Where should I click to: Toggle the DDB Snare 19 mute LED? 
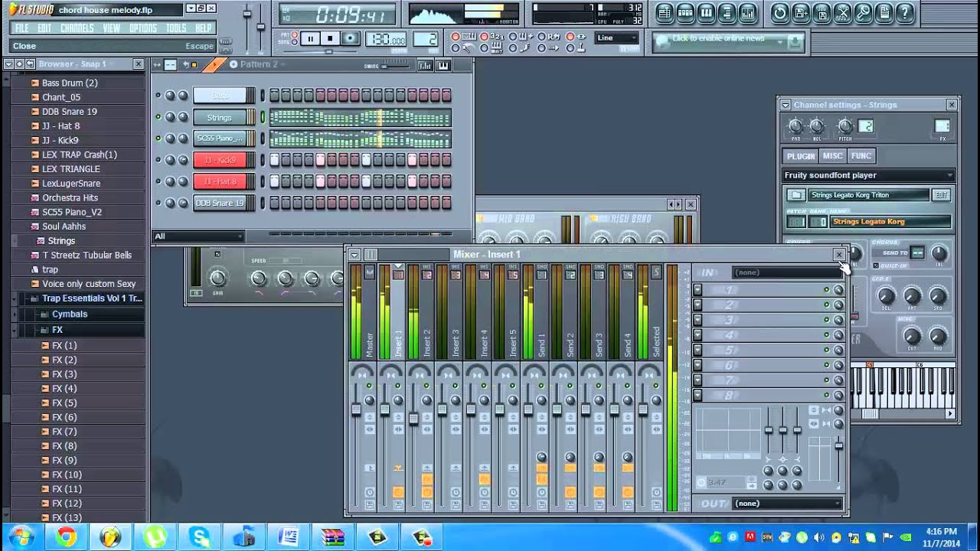[x=158, y=203]
